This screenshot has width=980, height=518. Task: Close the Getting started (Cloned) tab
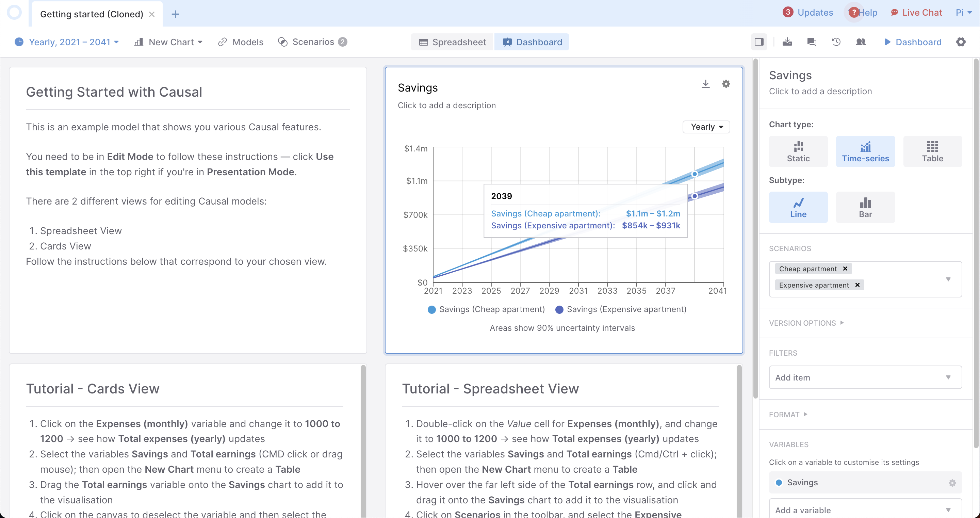point(152,14)
